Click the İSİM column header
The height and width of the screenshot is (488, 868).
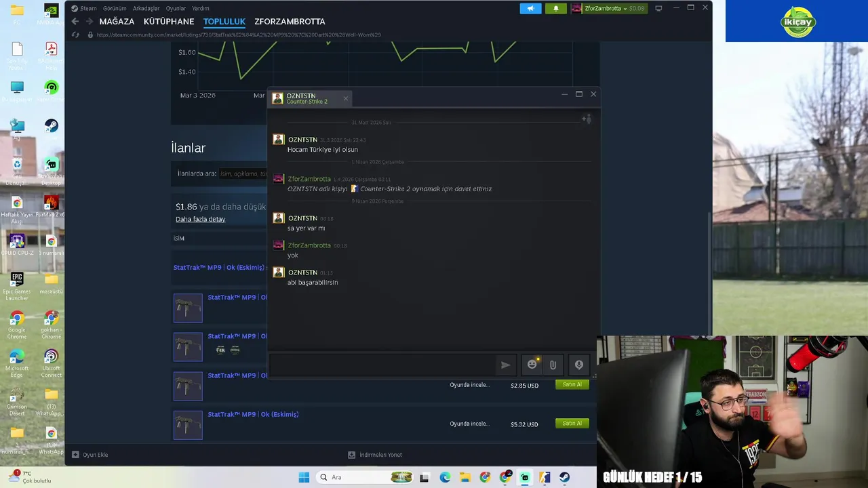pos(179,239)
